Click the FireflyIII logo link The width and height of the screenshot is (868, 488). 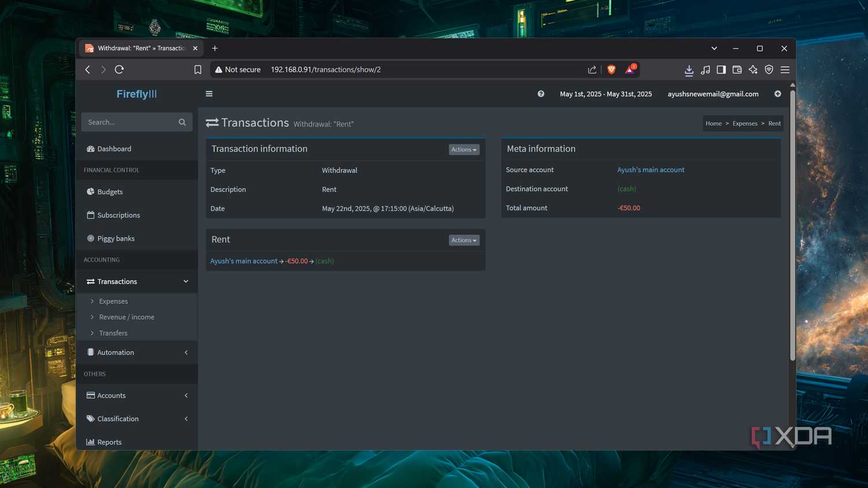[137, 94]
